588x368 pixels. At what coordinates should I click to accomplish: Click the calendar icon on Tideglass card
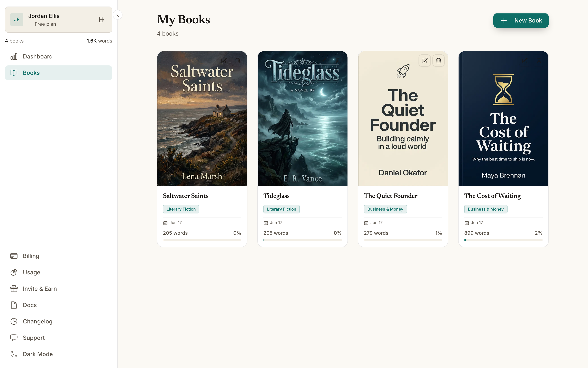pyautogui.click(x=266, y=223)
